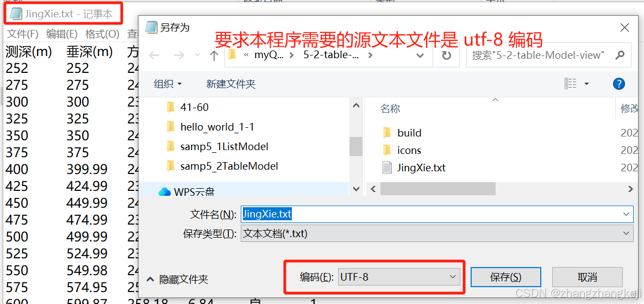The width and height of the screenshot is (644, 304).
Task: Select JingXie.txt file in list
Action: coord(421,167)
